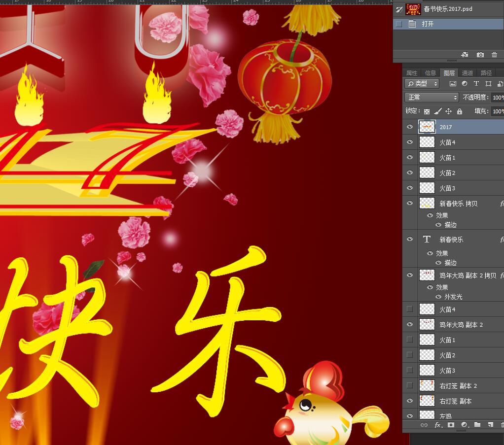Filter layers by type layers icon

click(476, 84)
